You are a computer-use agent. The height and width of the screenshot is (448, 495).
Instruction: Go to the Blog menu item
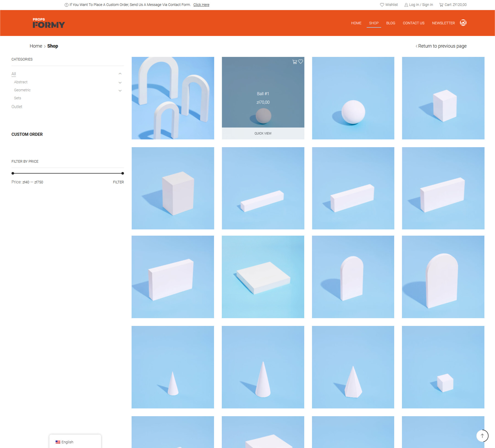point(390,23)
